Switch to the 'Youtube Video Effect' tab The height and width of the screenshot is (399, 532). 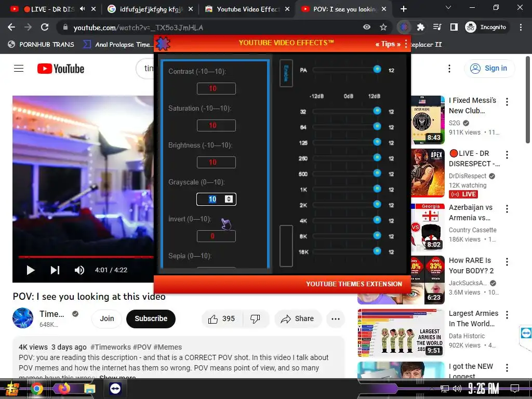pyautogui.click(x=248, y=9)
